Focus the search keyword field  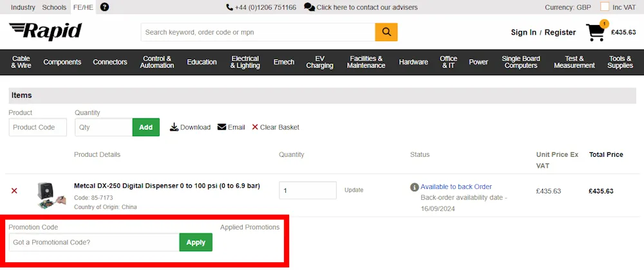(258, 32)
